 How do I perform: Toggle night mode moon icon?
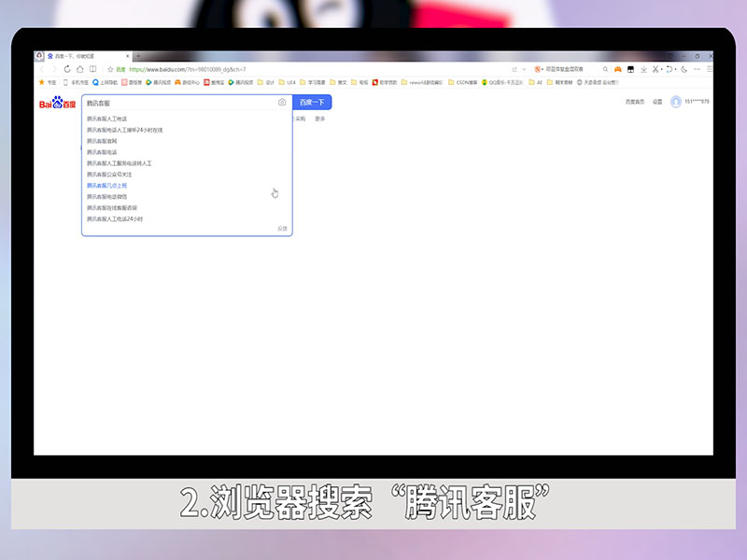[684, 69]
